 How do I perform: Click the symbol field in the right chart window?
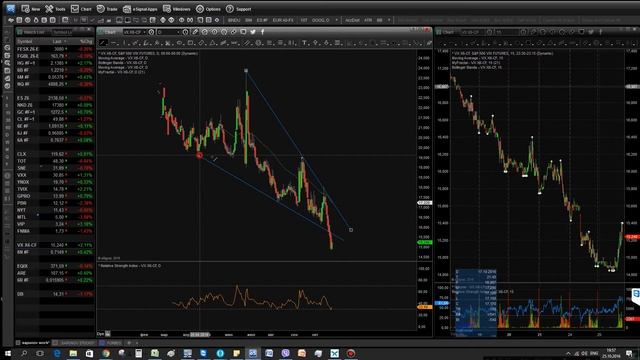pos(471,32)
